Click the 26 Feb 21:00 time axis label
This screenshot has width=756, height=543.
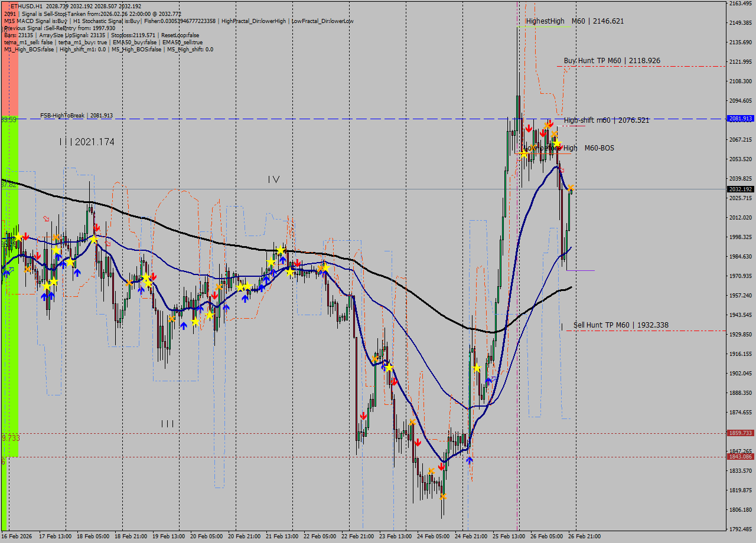(x=584, y=537)
